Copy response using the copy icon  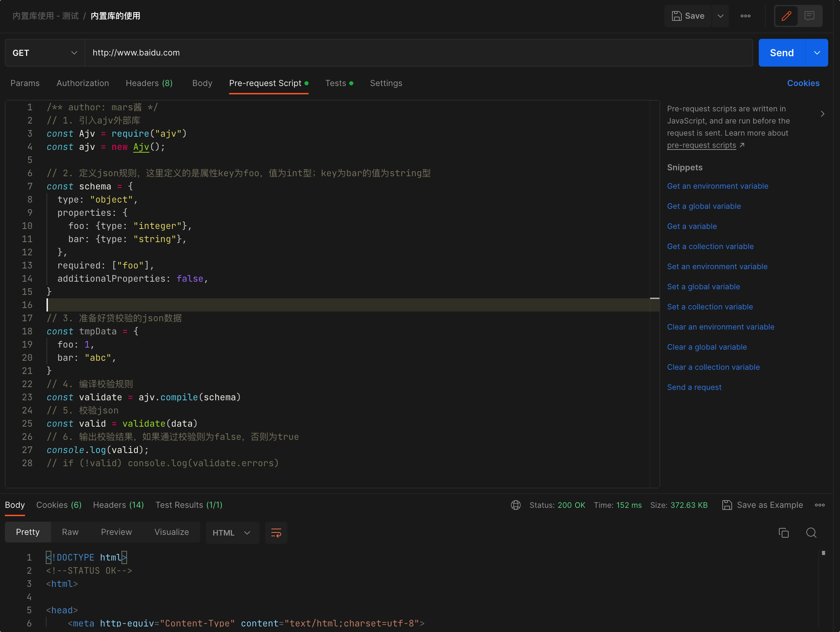[783, 532]
